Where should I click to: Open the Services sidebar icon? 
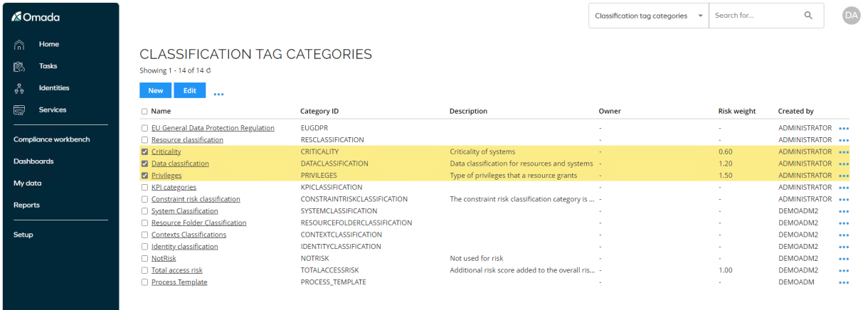pyautogui.click(x=19, y=110)
